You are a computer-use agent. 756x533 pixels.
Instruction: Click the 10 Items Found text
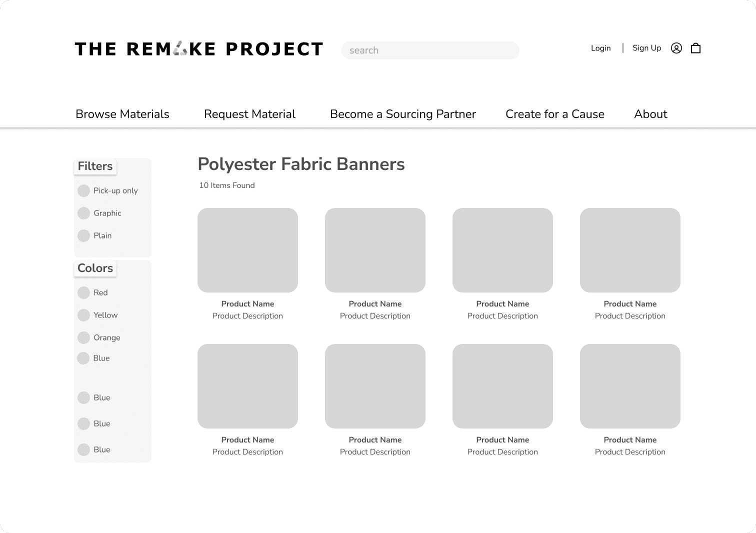pos(227,185)
